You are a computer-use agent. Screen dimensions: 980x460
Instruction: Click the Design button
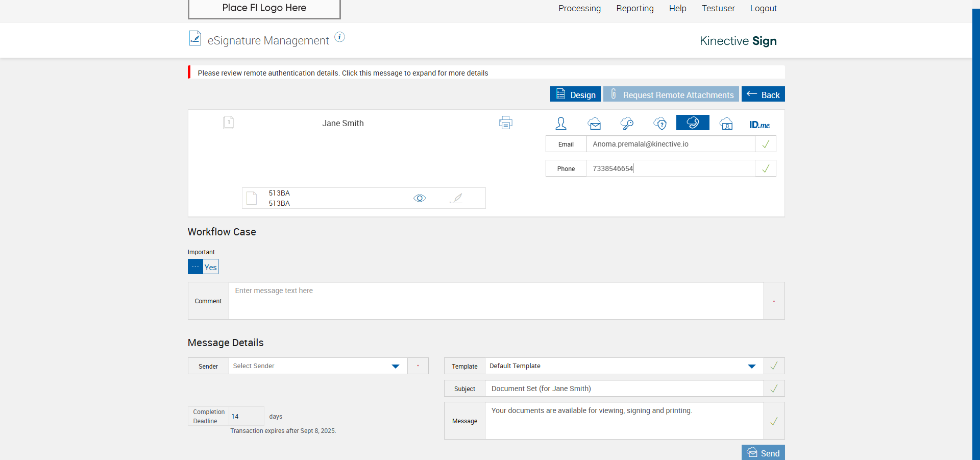(575, 94)
